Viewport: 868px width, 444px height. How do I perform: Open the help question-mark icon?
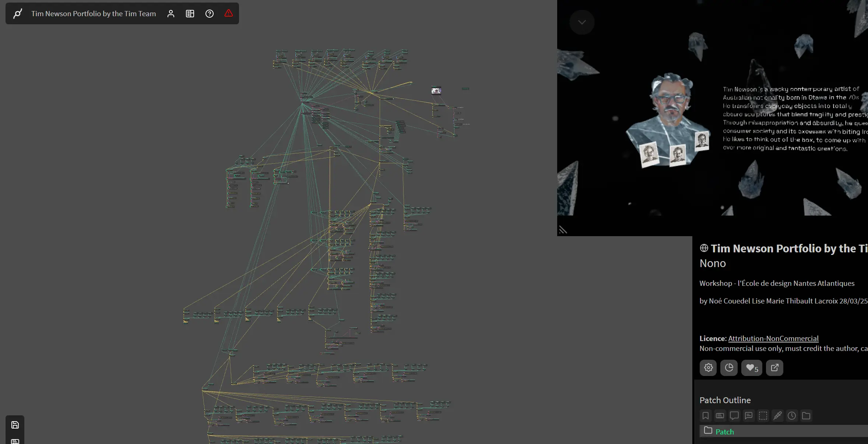click(210, 14)
